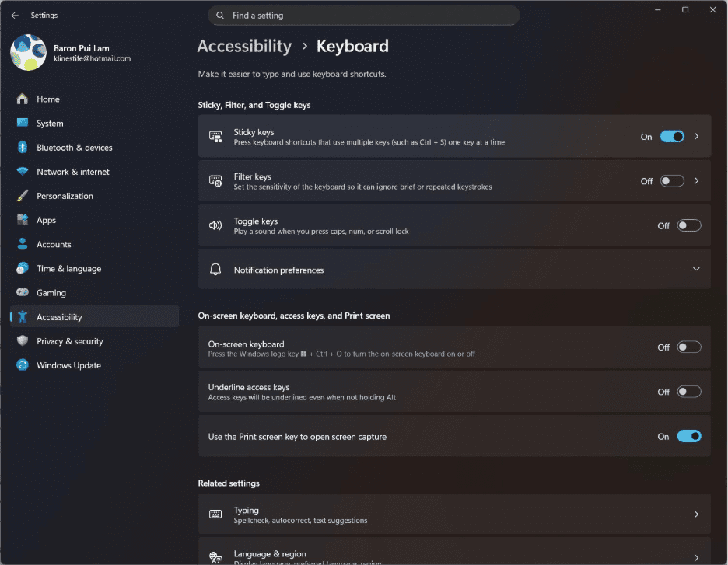Image resolution: width=728 pixels, height=565 pixels.
Task: Click the Apps icon in sidebar
Action: click(23, 220)
